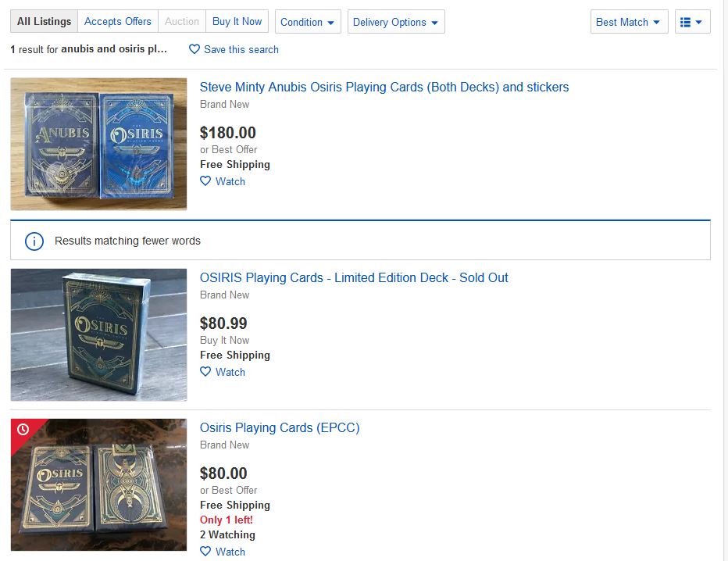Select the Auction tab
Screen dimensions: 728x561
(182, 21)
